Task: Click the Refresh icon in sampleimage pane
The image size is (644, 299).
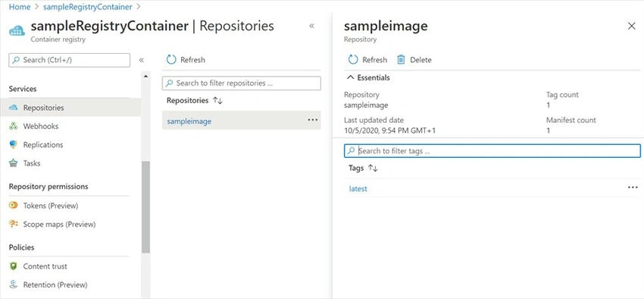Action: (353, 60)
